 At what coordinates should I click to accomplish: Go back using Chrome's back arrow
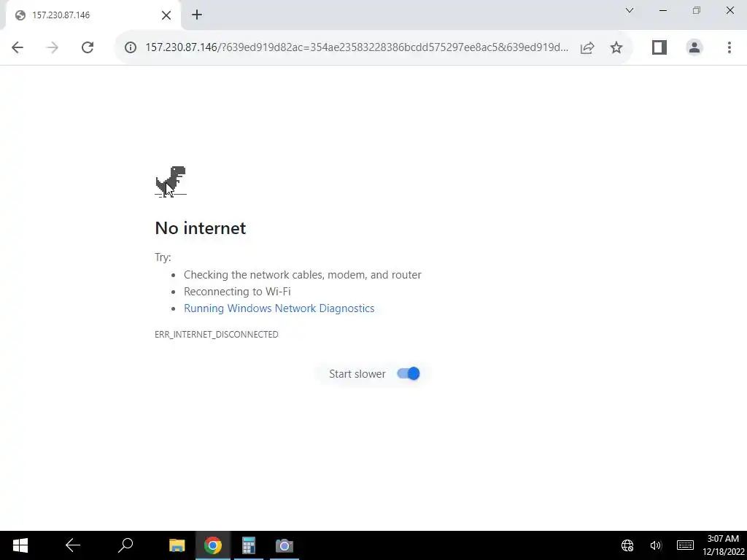[18, 47]
